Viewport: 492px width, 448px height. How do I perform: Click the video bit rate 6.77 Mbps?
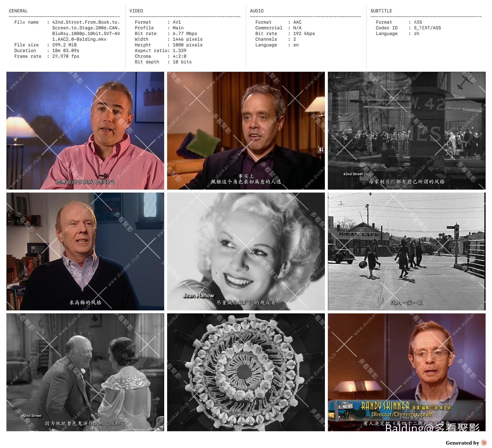pyautogui.click(x=185, y=34)
